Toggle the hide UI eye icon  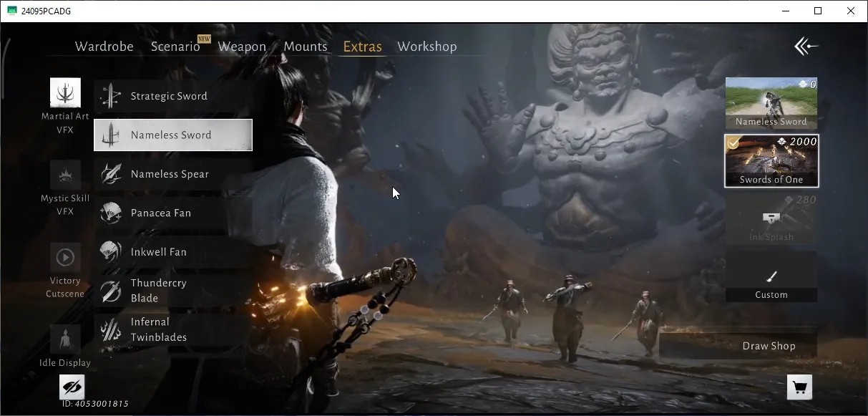[x=72, y=387]
